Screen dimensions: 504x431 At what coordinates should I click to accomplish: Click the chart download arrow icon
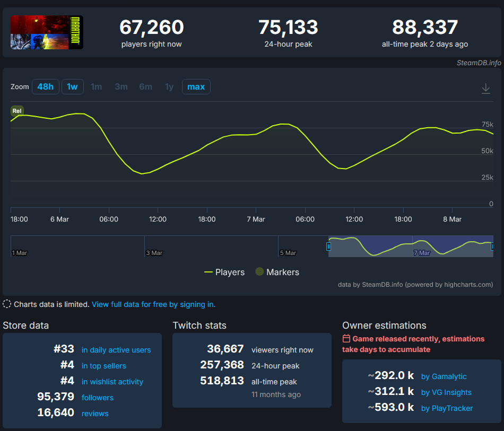[485, 89]
